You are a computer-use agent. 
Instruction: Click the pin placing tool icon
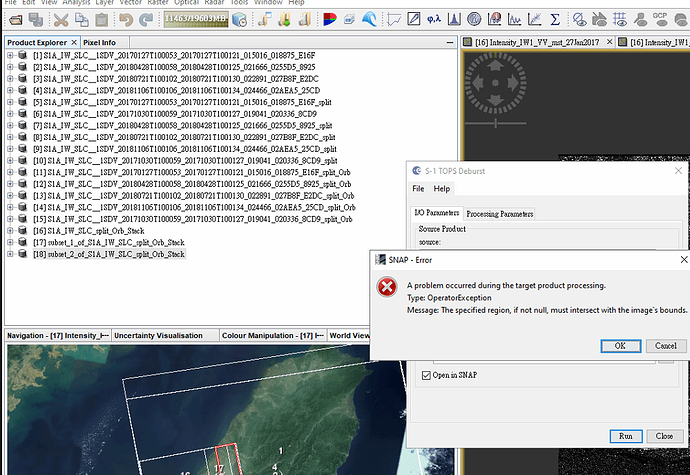click(640, 19)
